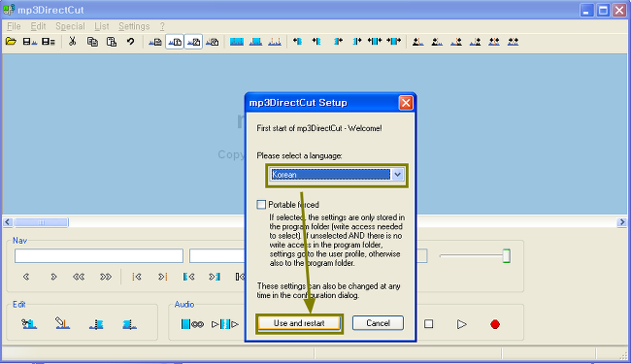The width and height of the screenshot is (631, 364).
Task: Step back with single left chevron in Nav
Action: 26,277
